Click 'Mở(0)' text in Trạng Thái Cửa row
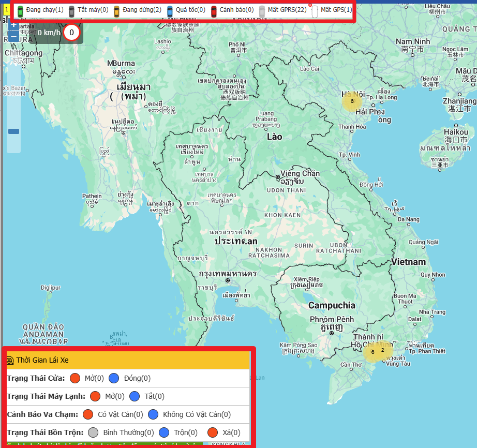Image resolution: width=477 pixels, height=448 pixels. (x=94, y=378)
